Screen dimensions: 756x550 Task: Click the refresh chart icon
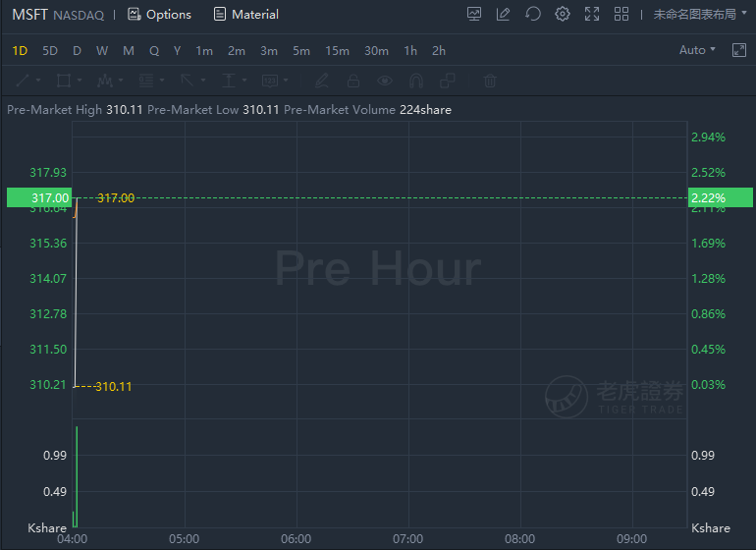pyautogui.click(x=533, y=14)
